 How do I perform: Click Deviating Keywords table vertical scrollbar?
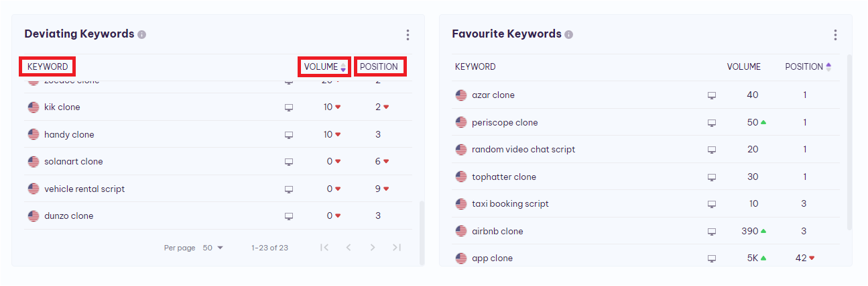422,232
